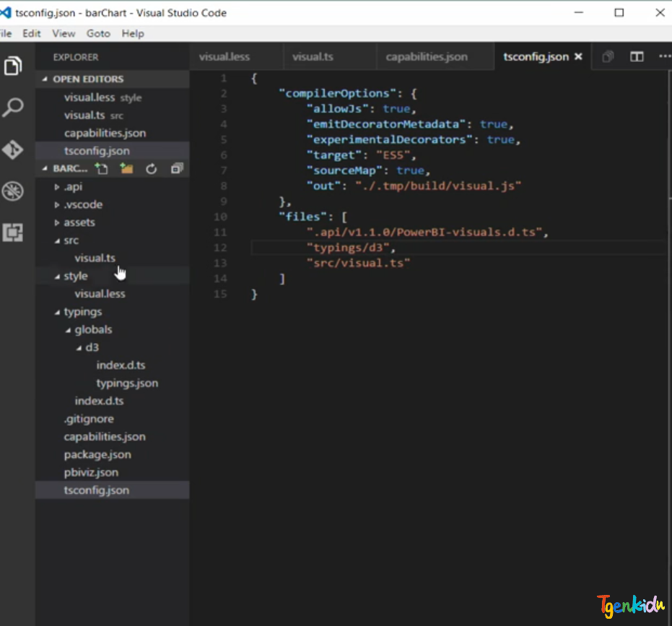Open the .gitignore file

pos(113,419)
